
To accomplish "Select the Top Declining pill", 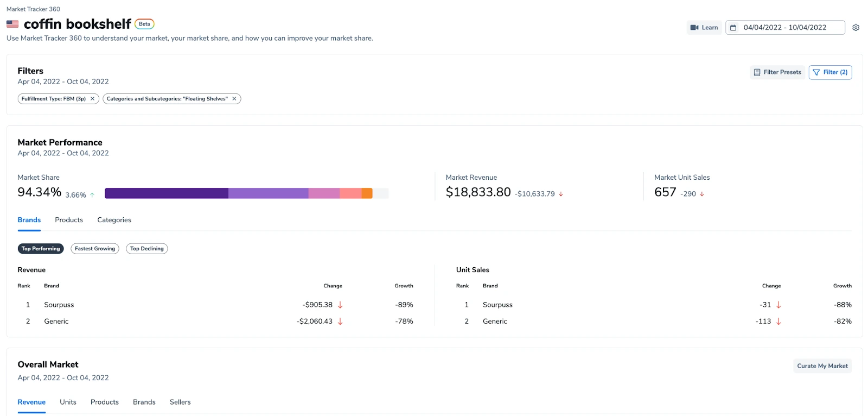I will click(x=146, y=249).
